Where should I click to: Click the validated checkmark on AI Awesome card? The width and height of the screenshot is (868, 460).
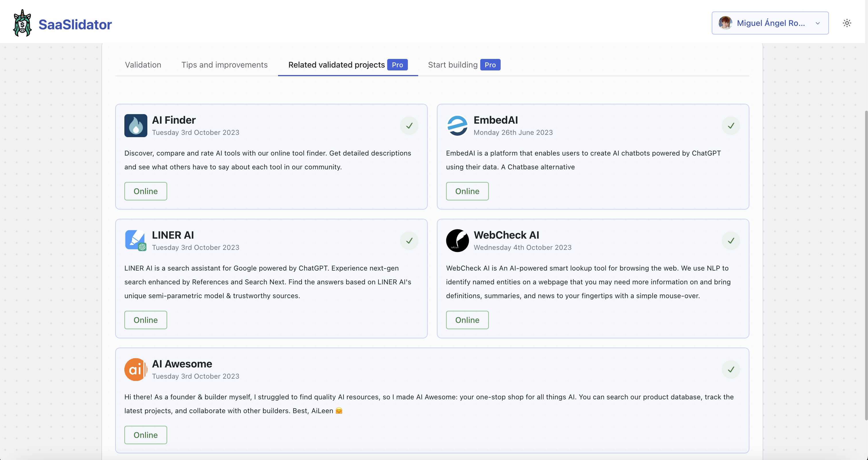tap(730, 369)
